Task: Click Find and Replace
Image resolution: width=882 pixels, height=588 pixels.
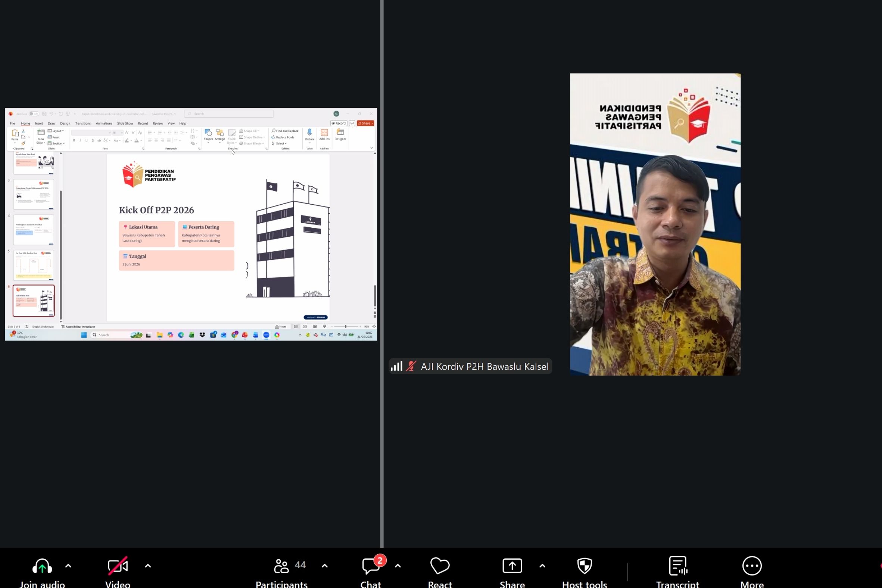Action: coord(285,131)
